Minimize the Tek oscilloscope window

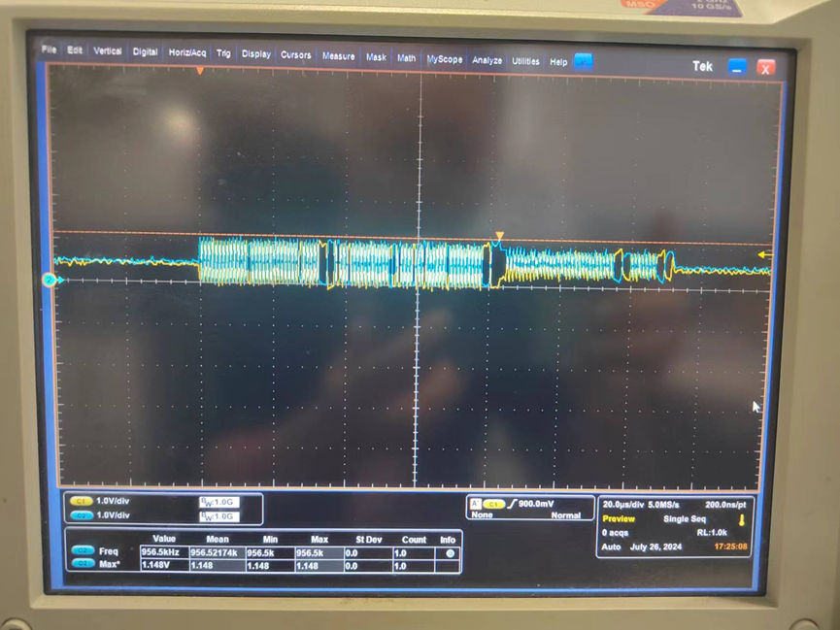(x=737, y=68)
